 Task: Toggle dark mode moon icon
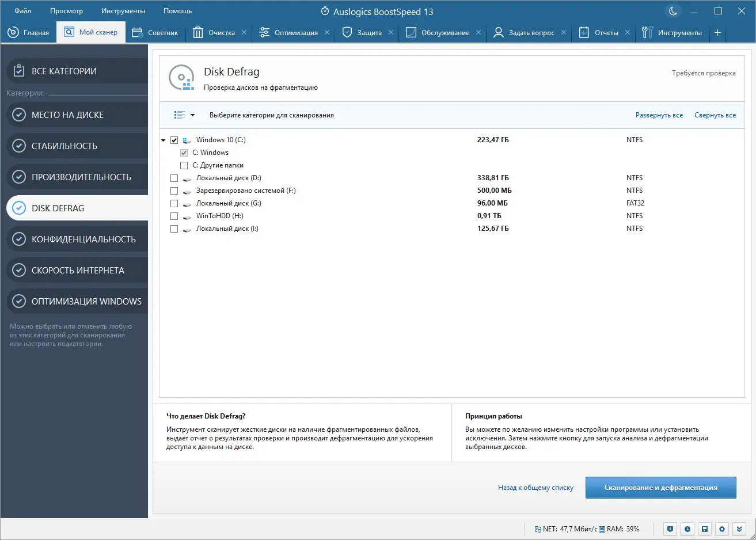coord(673,11)
